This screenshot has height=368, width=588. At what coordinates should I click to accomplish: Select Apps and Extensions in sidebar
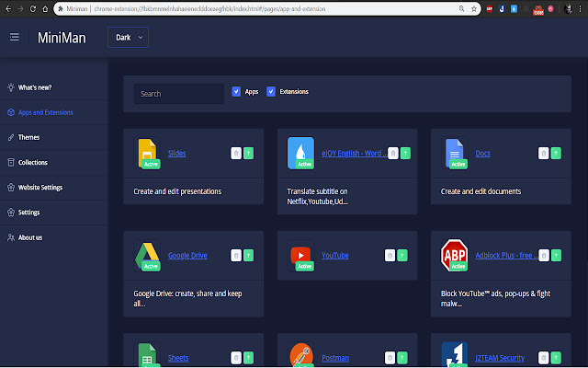[x=45, y=112]
